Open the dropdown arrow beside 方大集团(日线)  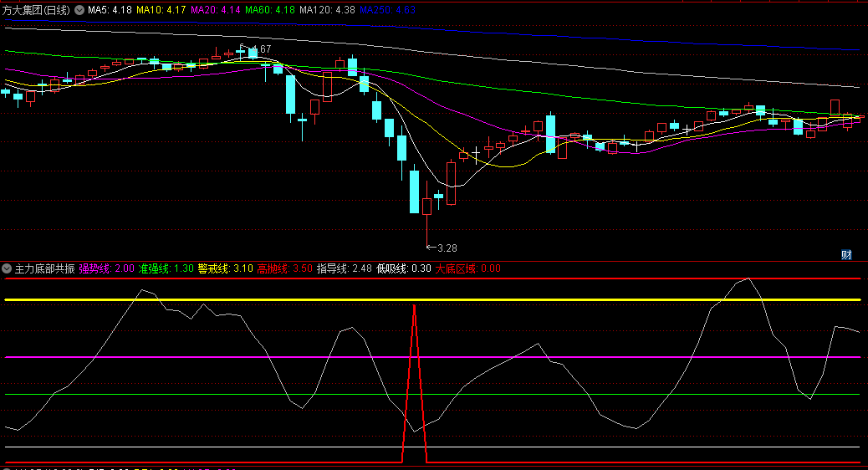[79, 10]
